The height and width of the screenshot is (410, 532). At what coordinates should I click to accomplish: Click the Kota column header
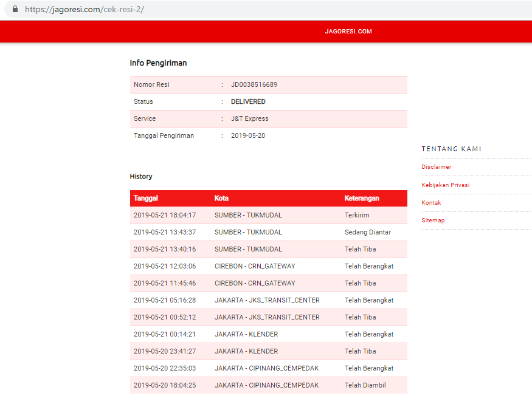(221, 198)
